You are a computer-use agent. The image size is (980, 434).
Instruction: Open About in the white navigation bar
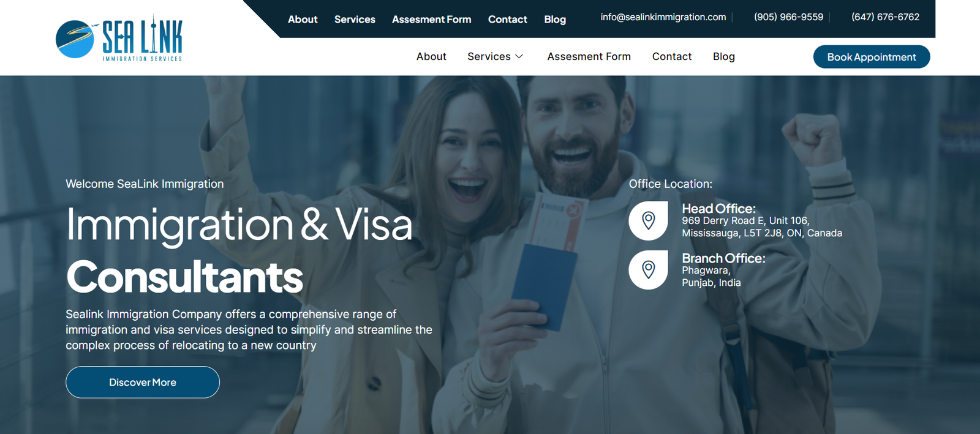coord(431,56)
